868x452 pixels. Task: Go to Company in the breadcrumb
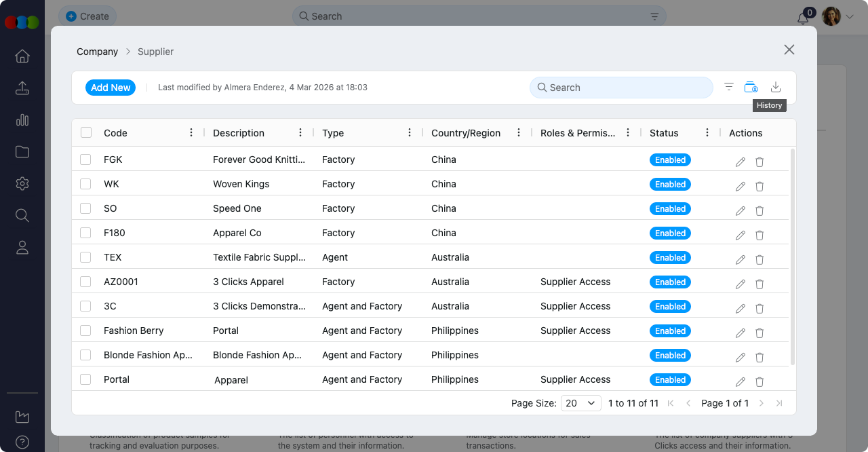pyautogui.click(x=97, y=52)
